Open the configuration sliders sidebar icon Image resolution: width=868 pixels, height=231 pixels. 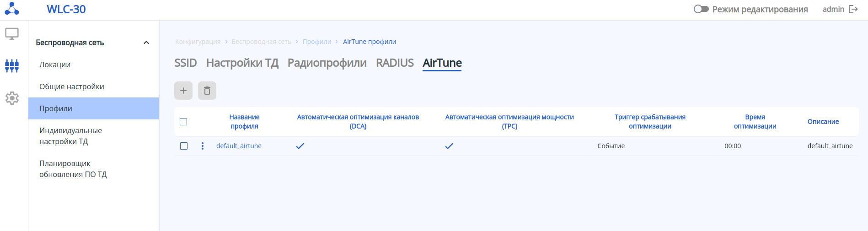click(x=12, y=66)
